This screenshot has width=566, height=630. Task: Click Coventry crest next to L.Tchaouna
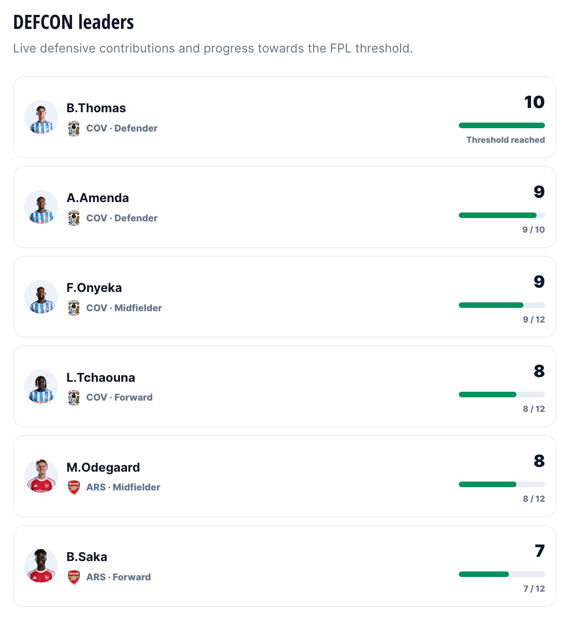74,398
